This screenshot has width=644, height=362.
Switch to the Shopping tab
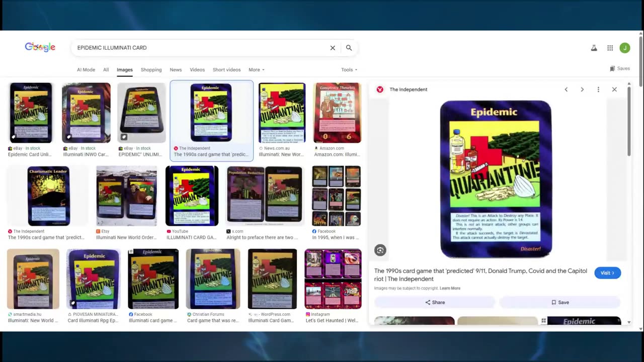coord(151,70)
